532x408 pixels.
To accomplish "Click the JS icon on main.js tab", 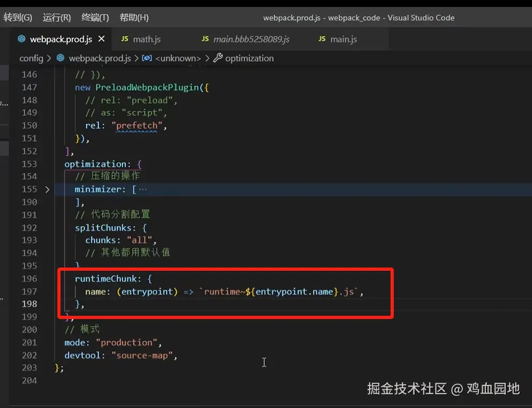I will click(322, 39).
